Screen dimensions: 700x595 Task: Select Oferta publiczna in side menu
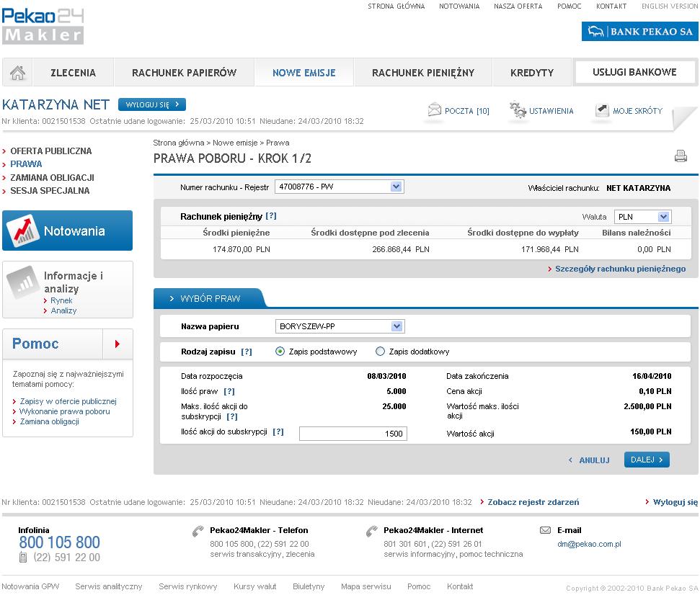[x=51, y=151]
